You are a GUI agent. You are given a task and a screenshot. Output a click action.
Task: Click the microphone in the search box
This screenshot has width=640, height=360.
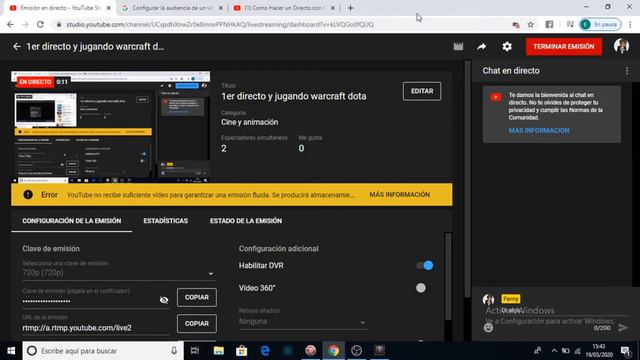coord(174,351)
